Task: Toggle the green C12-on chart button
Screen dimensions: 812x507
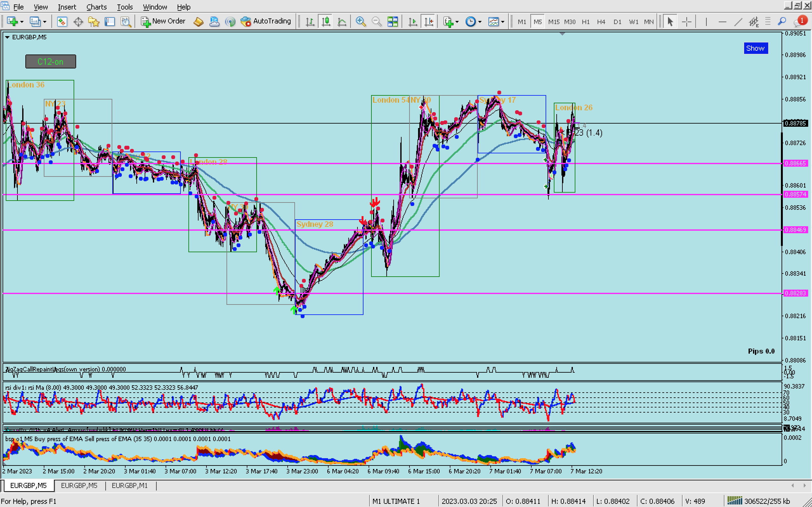Action: pos(51,62)
